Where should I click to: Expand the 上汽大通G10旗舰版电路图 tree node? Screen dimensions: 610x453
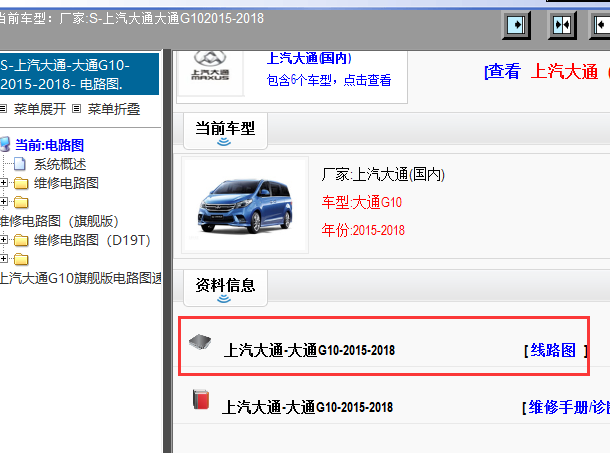tap(4, 258)
